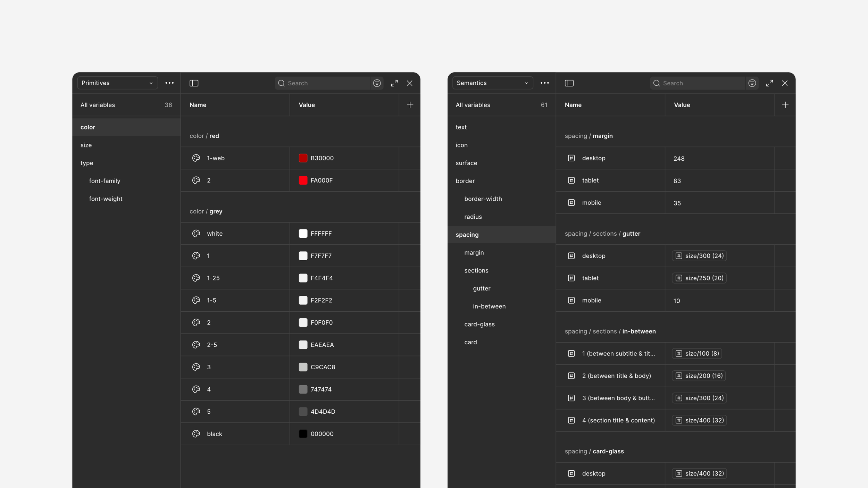Toggle sidebar icon in Primitives panel
This screenshot has height=488, width=868.
click(x=194, y=83)
